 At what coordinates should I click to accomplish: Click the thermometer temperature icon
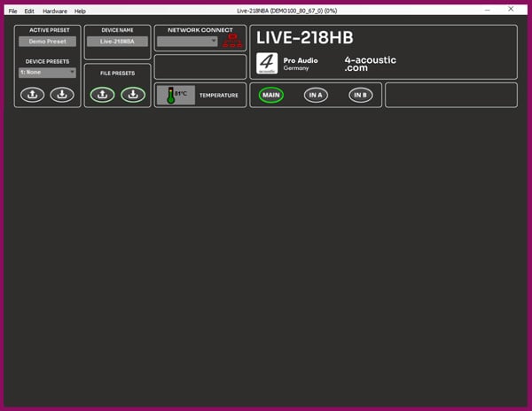pos(170,95)
